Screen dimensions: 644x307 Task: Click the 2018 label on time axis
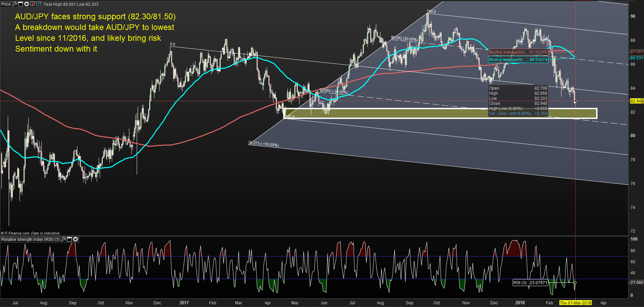tap(520, 303)
